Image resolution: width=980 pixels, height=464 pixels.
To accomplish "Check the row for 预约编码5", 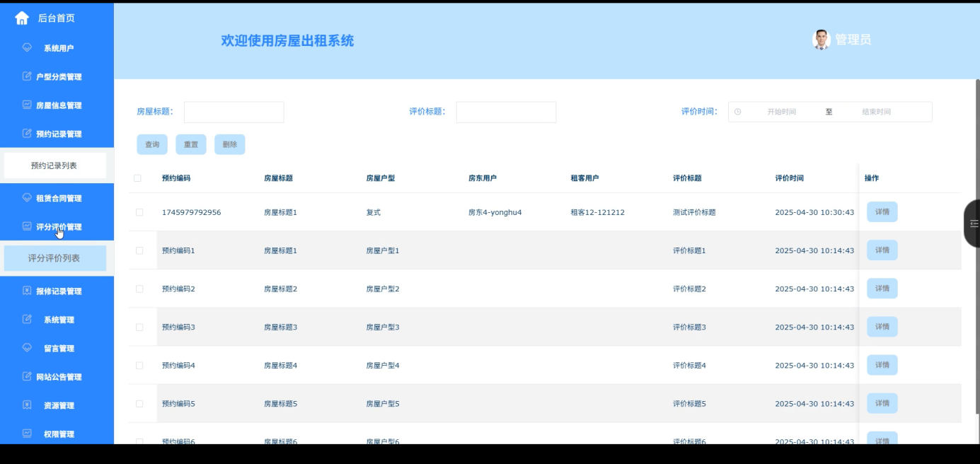I will pos(139,403).
